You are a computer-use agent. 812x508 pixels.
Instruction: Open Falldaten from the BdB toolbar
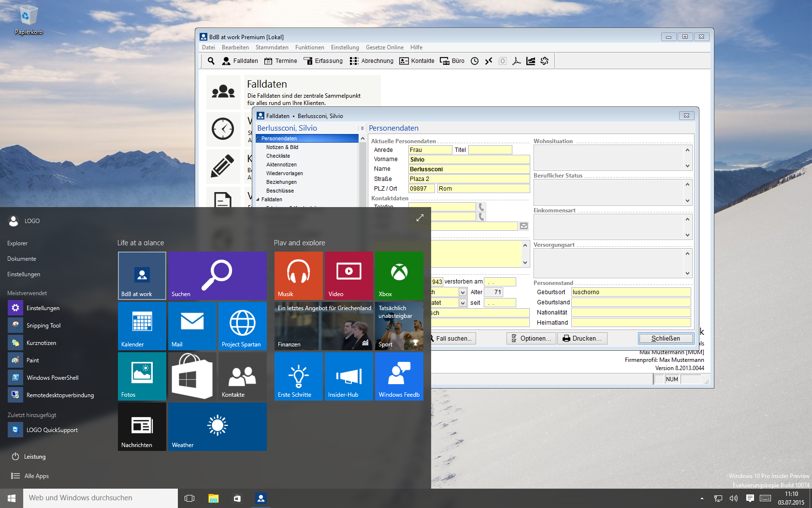pyautogui.click(x=240, y=61)
